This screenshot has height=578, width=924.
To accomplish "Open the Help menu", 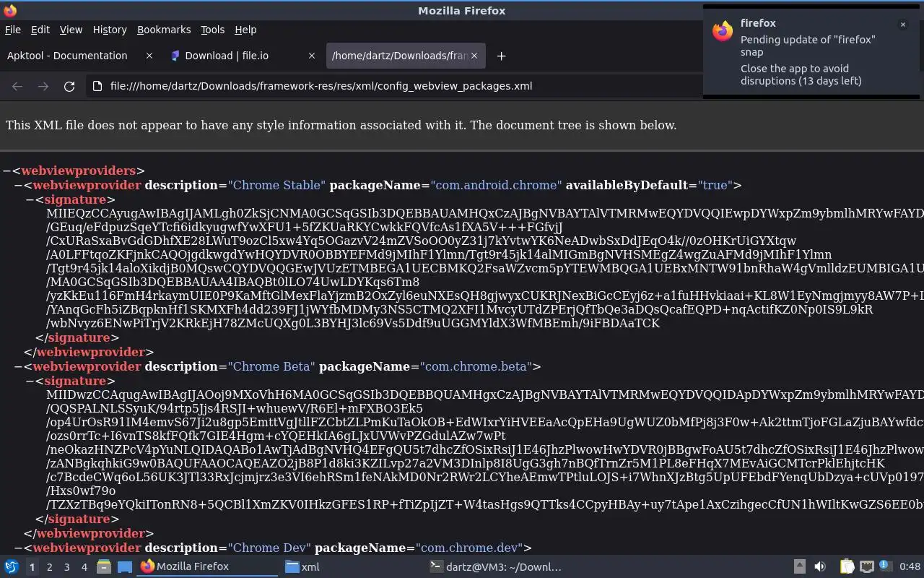I will pyautogui.click(x=245, y=30).
